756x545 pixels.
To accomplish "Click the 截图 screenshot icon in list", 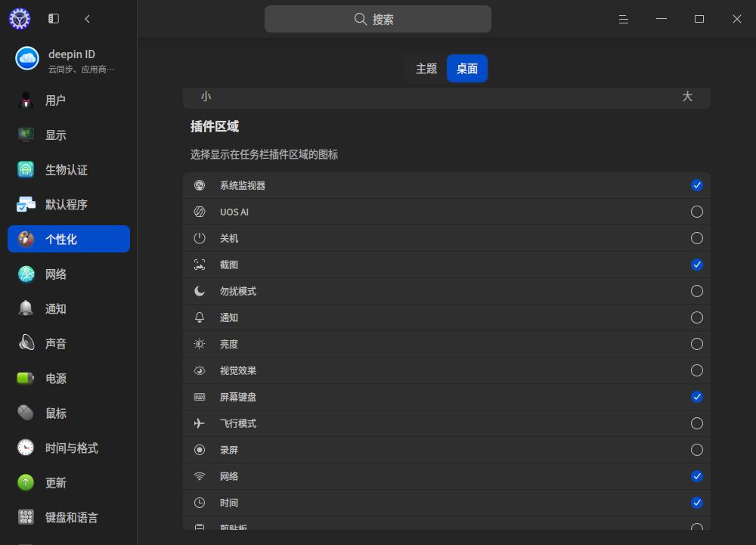I will click(x=200, y=265).
